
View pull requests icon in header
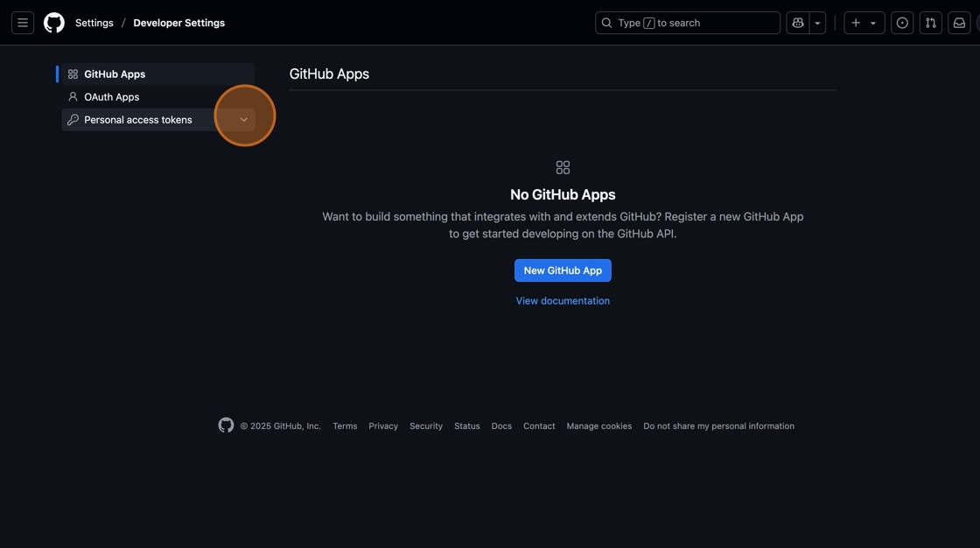tap(931, 23)
